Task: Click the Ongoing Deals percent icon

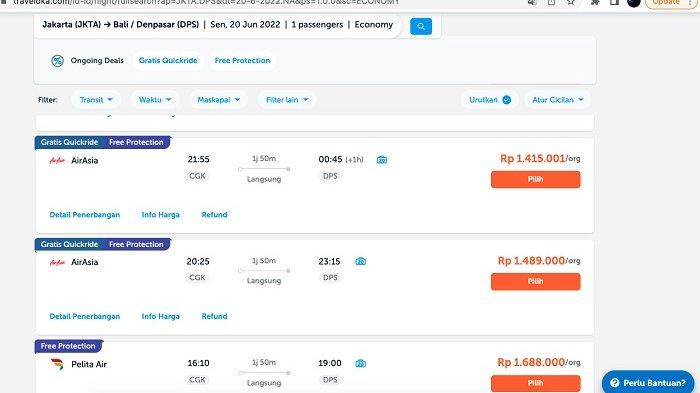Action: coord(57,61)
